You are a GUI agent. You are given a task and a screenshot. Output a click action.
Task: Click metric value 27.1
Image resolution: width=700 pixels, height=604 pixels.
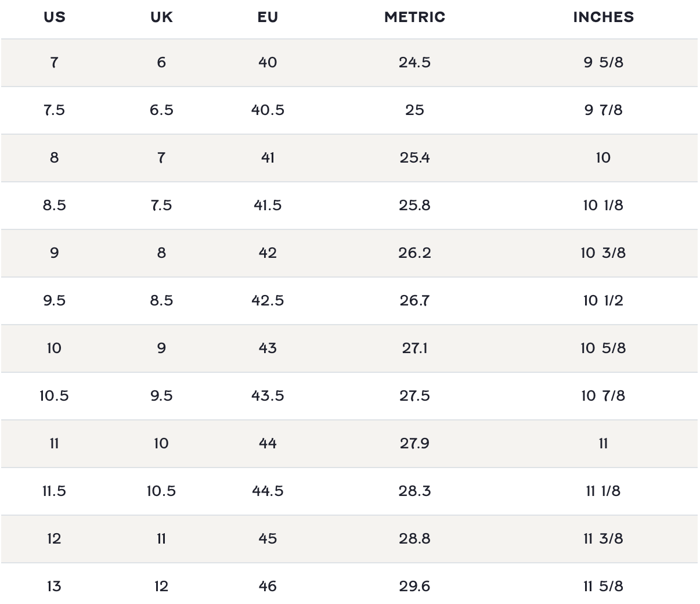[x=414, y=348]
